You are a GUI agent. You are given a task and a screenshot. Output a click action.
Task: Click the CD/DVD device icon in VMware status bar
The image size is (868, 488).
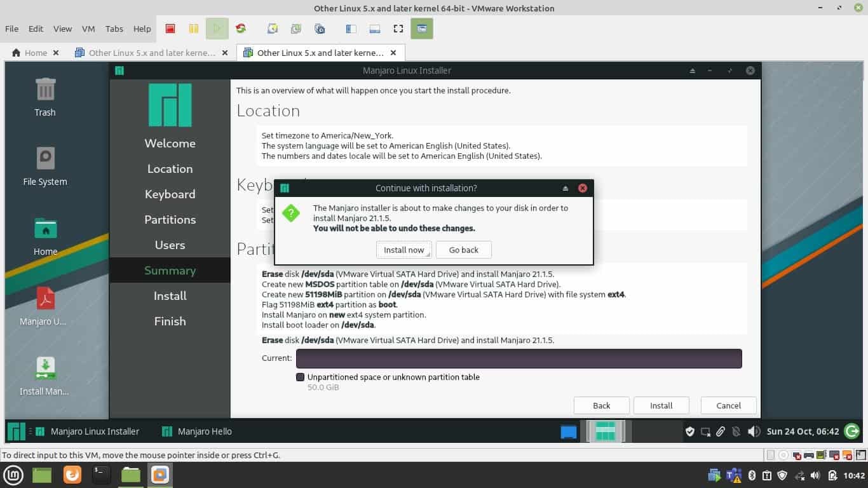tap(784, 455)
